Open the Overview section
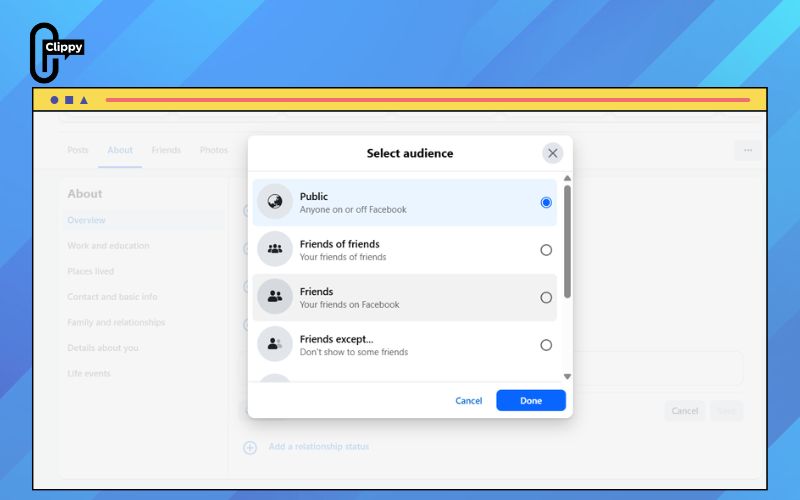The image size is (800, 500). 144,220
